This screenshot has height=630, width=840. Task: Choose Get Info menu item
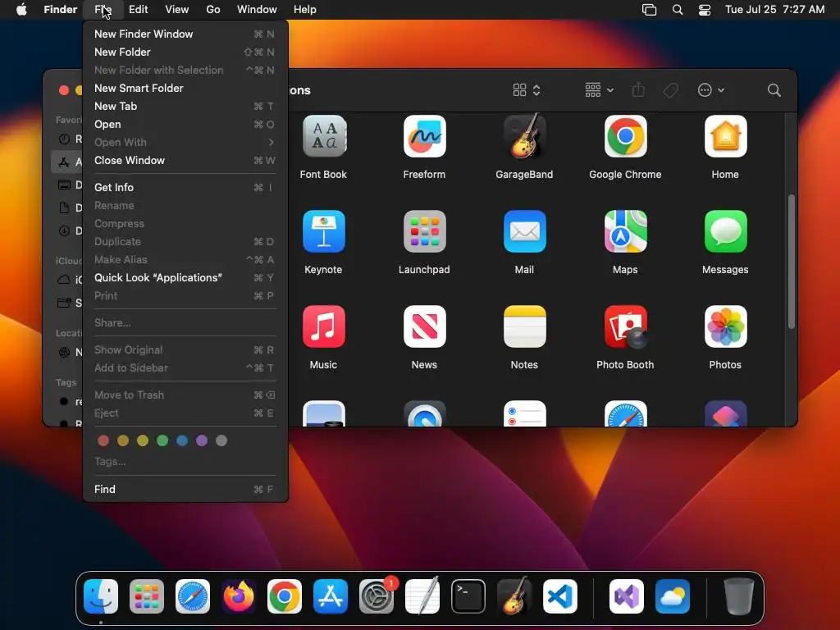pyautogui.click(x=185, y=188)
